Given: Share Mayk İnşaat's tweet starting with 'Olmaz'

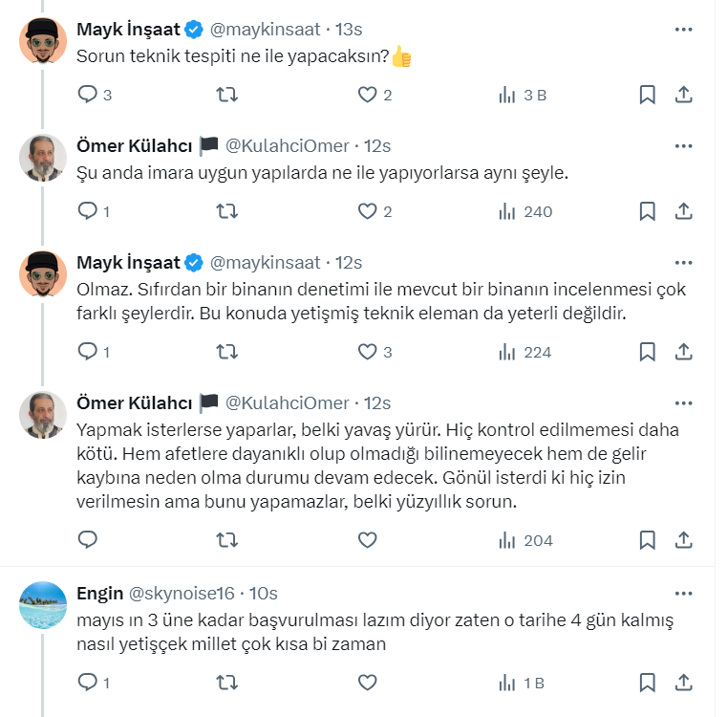Looking at the screenshot, I should (683, 352).
